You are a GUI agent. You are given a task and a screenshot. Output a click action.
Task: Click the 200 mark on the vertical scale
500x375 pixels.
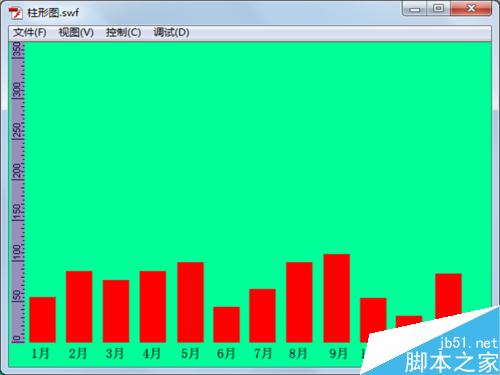17,171
